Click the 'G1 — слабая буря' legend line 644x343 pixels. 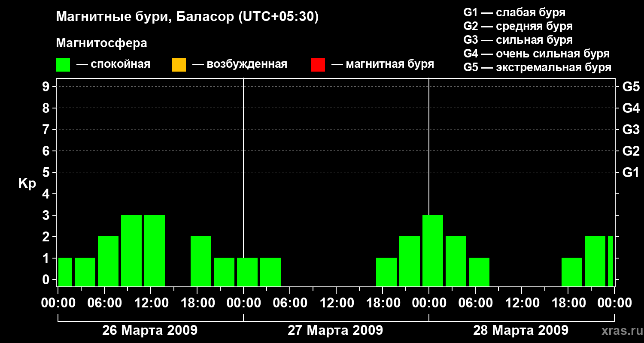coord(514,12)
